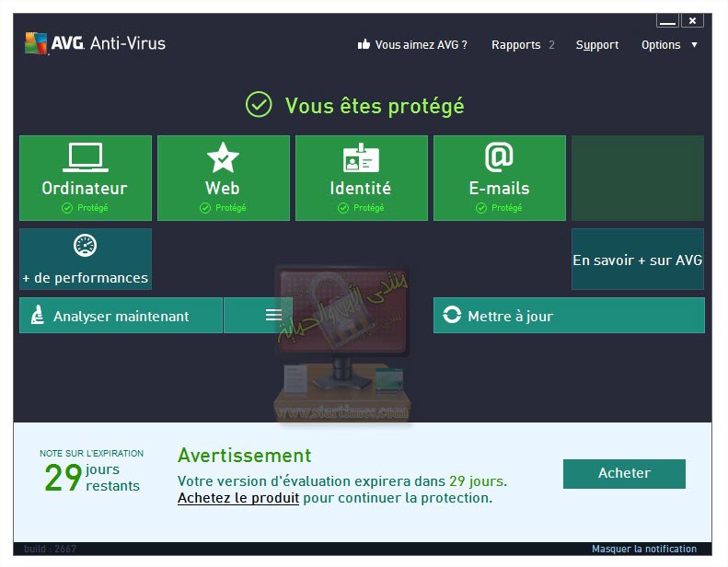The width and height of the screenshot is (728, 567).
Task: Click the 29 jours restants counter
Action: [x=92, y=478]
